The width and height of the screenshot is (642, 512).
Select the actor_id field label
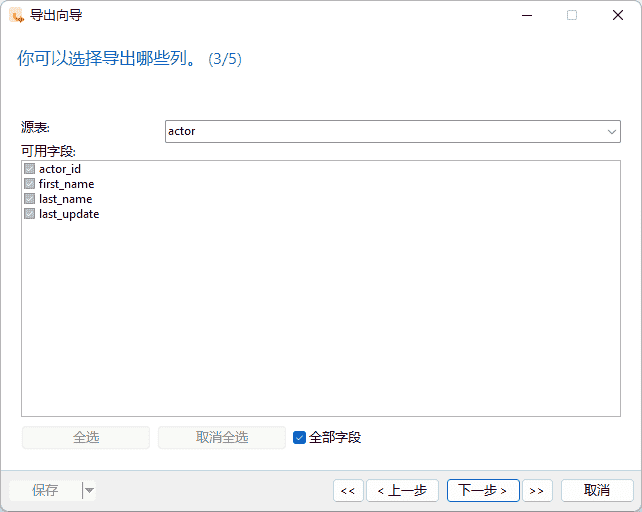60,169
